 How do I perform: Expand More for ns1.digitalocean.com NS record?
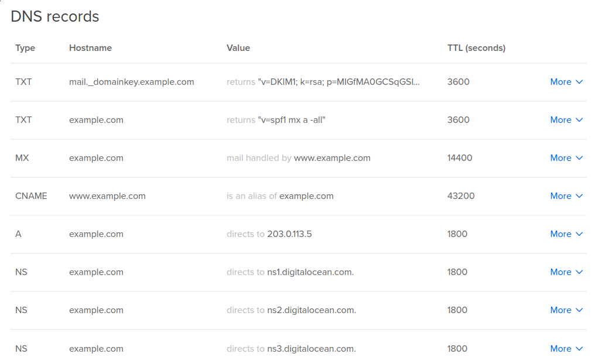click(x=566, y=272)
